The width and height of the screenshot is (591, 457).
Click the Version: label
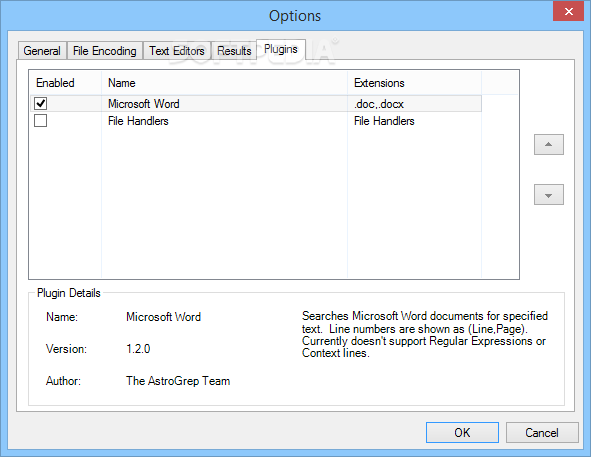tap(66, 349)
